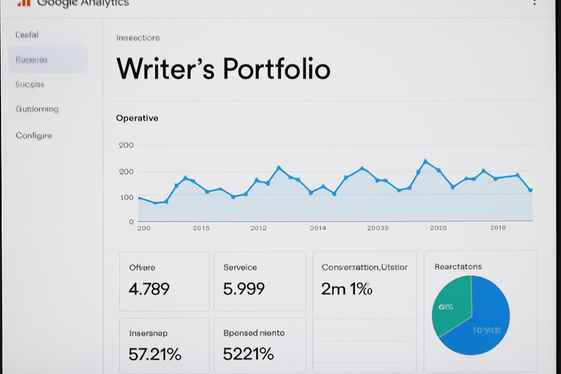Click the 4.789 value

point(149,289)
